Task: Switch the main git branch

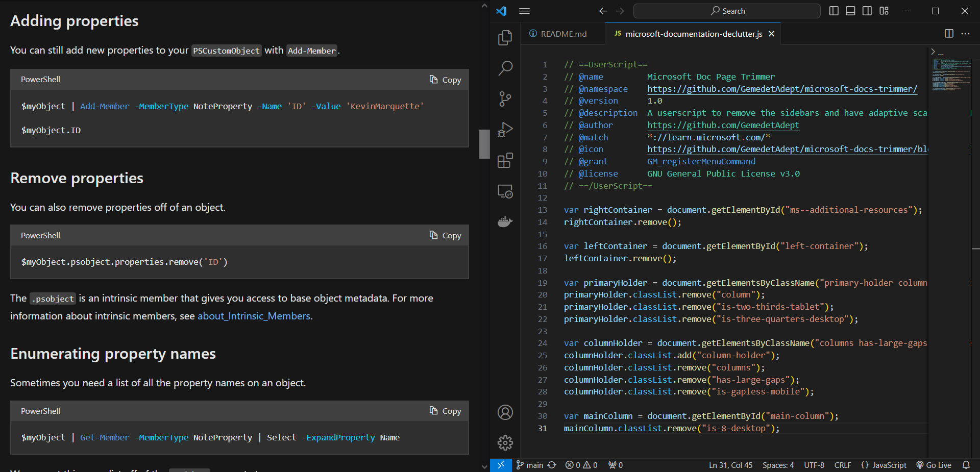Action: [x=529, y=465]
